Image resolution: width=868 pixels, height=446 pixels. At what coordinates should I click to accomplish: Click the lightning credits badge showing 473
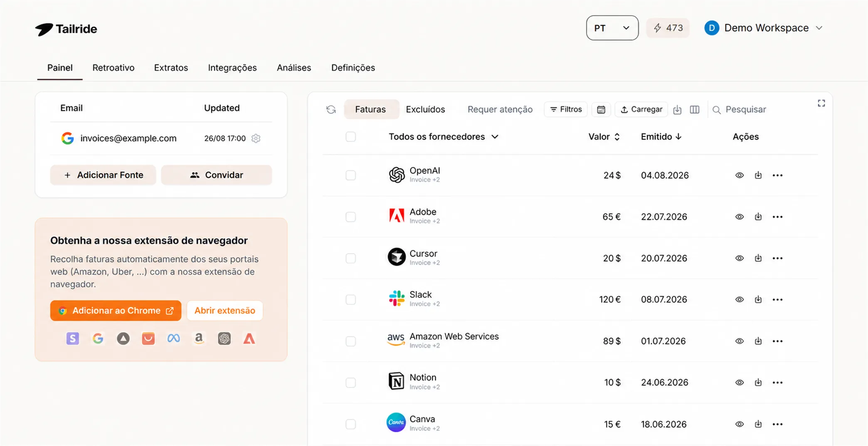(x=668, y=28)
